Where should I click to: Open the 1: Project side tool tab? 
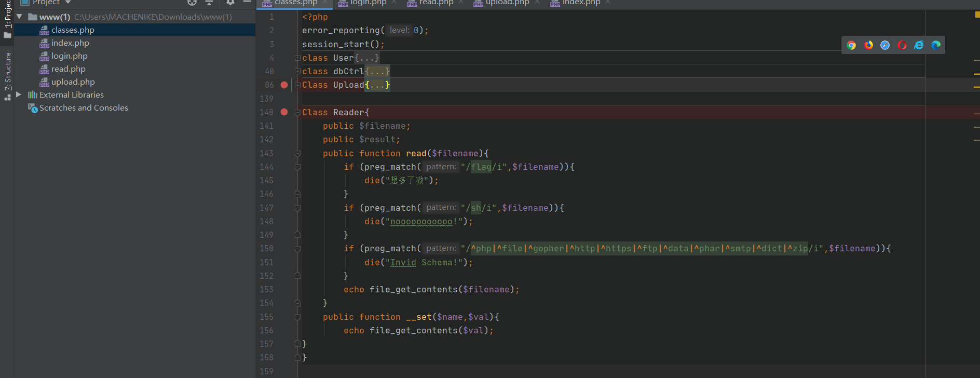coord(7,20)
